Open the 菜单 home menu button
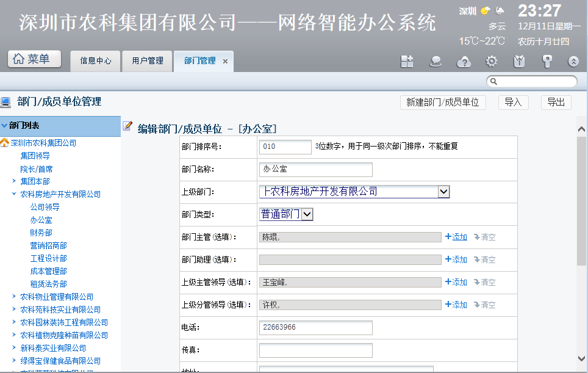The width and height of the screenshot is (588, 373). pyautogui.click(x=34, y=59)
